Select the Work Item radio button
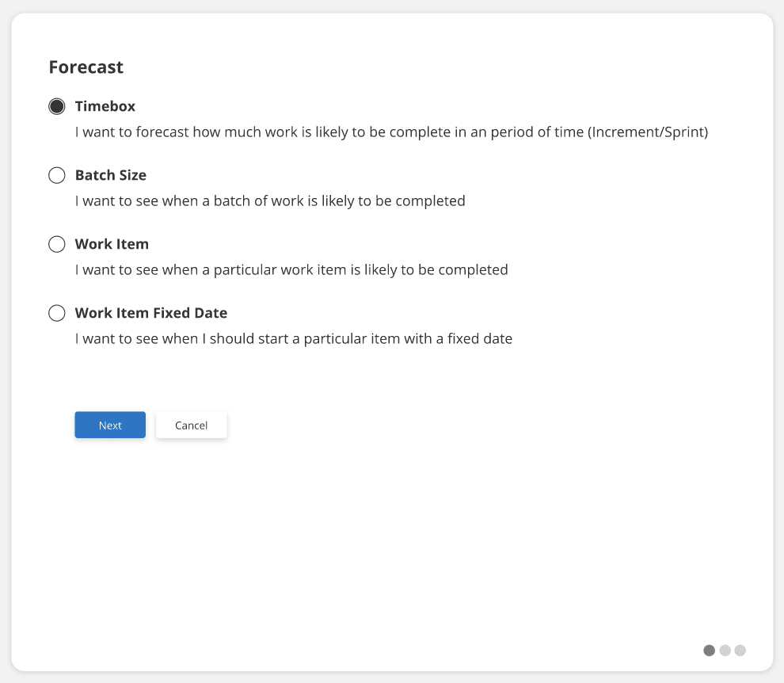 [57, 244]
